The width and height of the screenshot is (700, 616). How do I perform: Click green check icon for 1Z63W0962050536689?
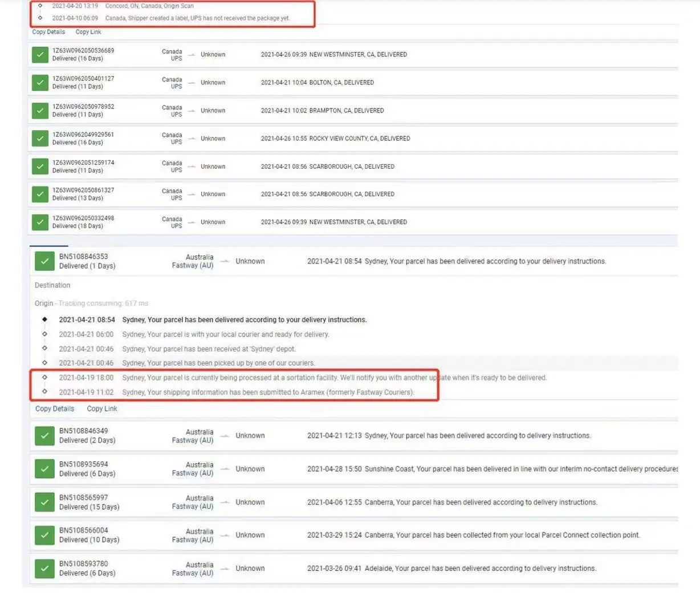coord(40,55)
